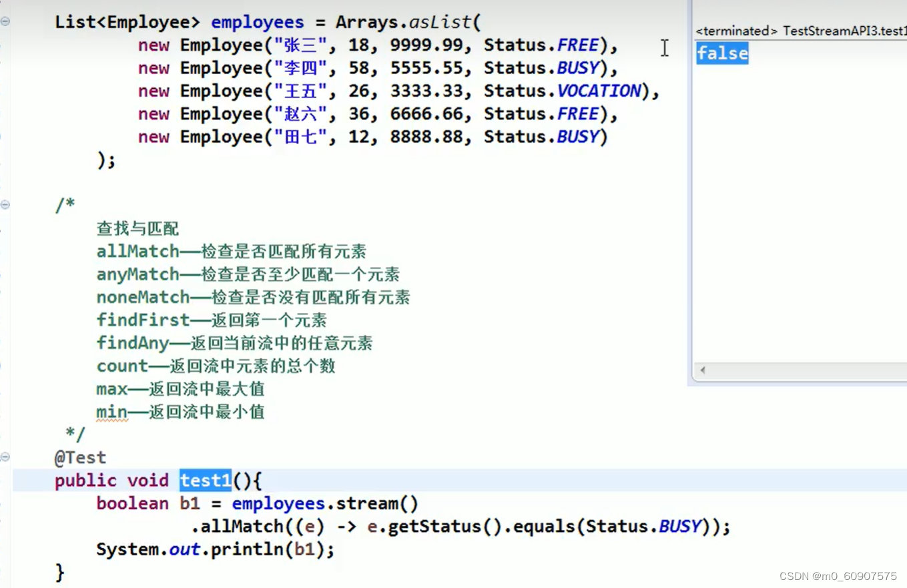Click the findAny comment line
Viewport: 907px width, 588px height.
234,343
